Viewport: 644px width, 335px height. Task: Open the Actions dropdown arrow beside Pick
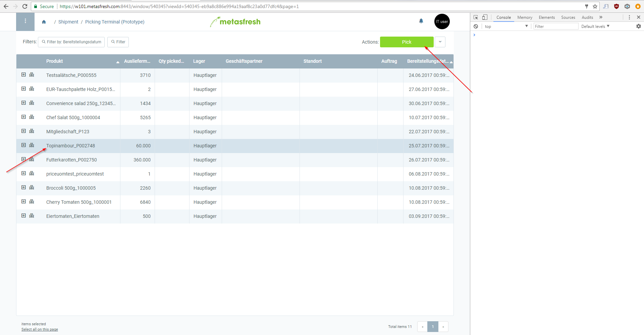coord(440,42)
